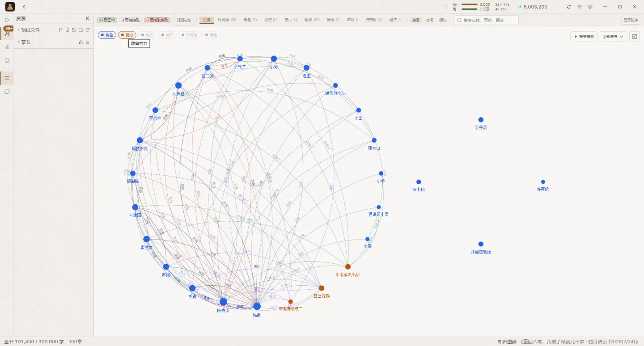Enable the 地点 entity filter

(147, 35)
